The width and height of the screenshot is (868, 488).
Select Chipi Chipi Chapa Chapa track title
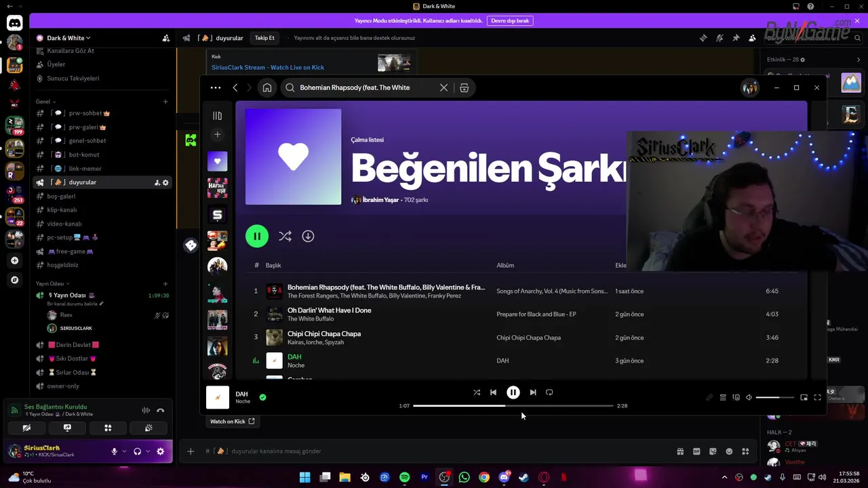coord(324,333)
